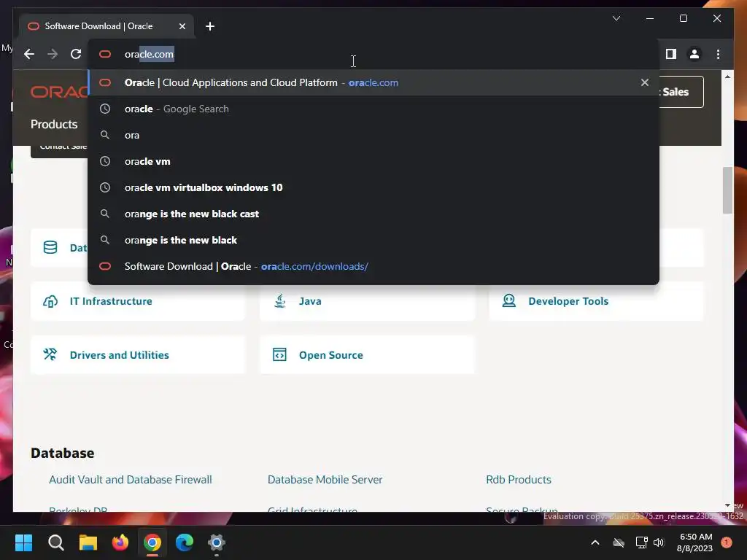Choose the 'oracle - Google Search' suggestion
The width and height of the screenshot is (747, 560).
click(373, 109)
